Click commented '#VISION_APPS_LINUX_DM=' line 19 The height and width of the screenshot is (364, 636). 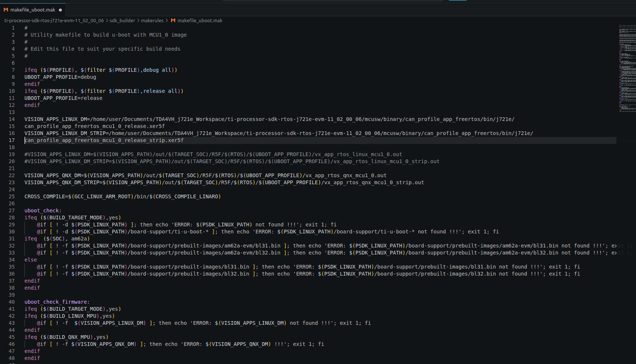tap(213, 155)
